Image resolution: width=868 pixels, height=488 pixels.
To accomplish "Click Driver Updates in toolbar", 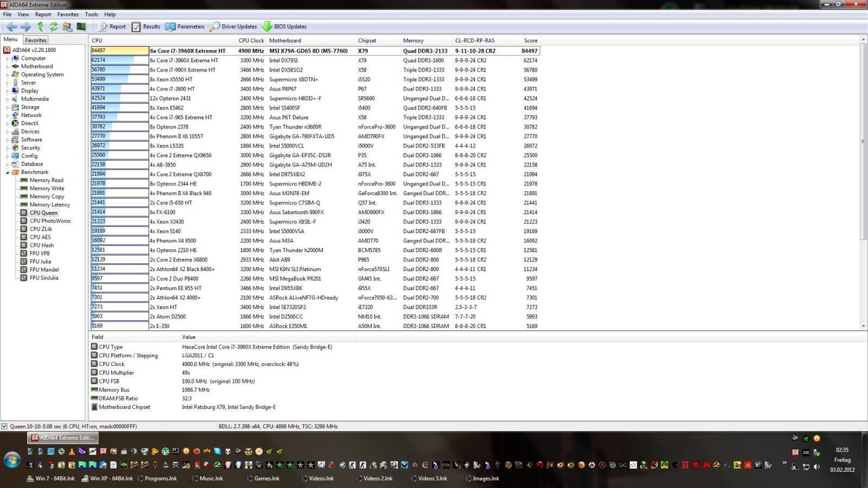I will [233, 27].
